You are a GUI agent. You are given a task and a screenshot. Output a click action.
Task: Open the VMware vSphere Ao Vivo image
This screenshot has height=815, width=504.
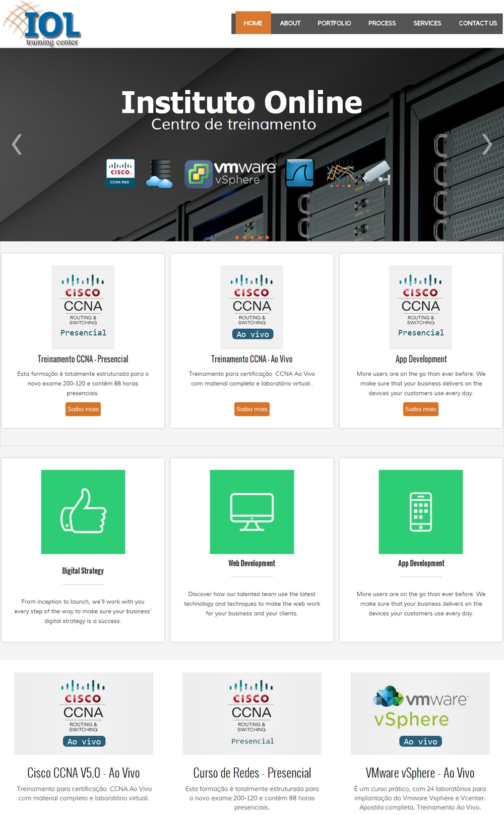pyautogui.click(x=420, y=714)
